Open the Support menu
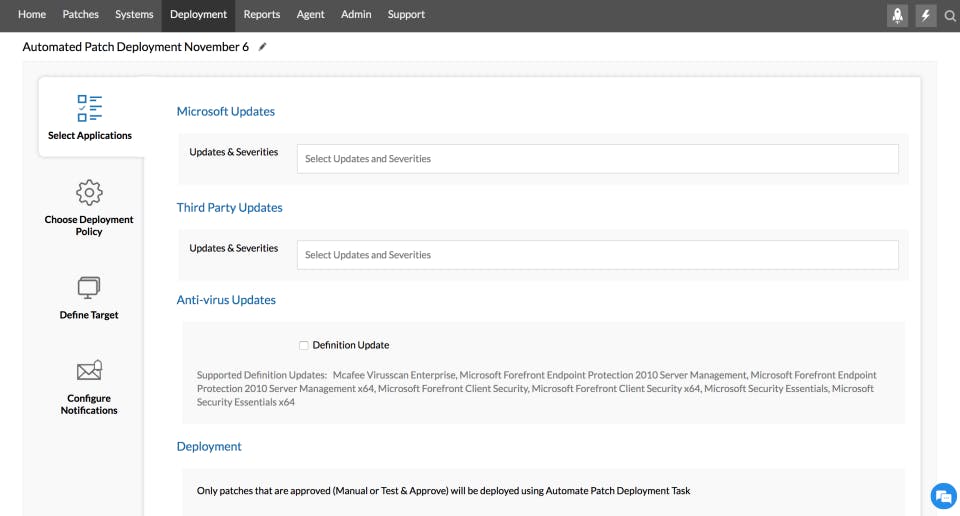This screenshot has height=516, width=960. point(406,14)
